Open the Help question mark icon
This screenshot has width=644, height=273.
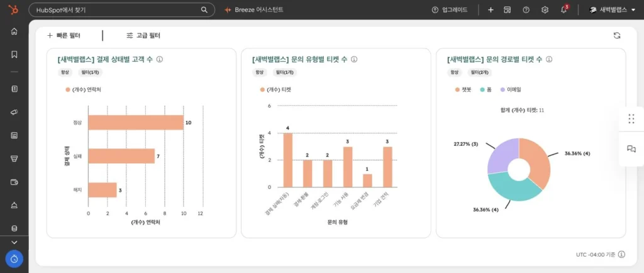click(x=526, y=10)
